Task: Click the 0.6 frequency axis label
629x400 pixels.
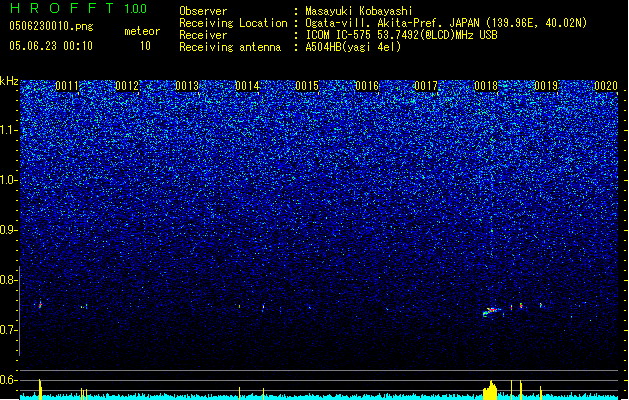Action: [9, 380]
